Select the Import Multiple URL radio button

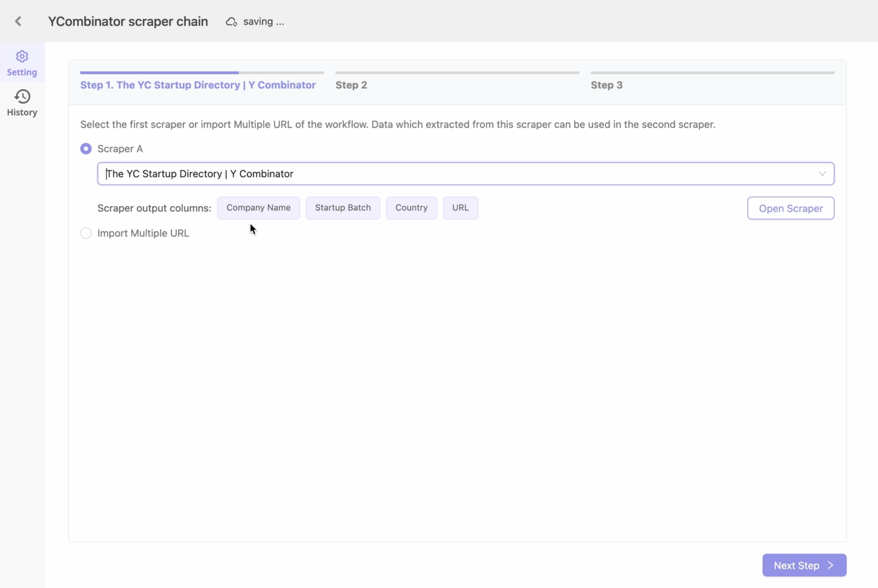pos(86,233)
